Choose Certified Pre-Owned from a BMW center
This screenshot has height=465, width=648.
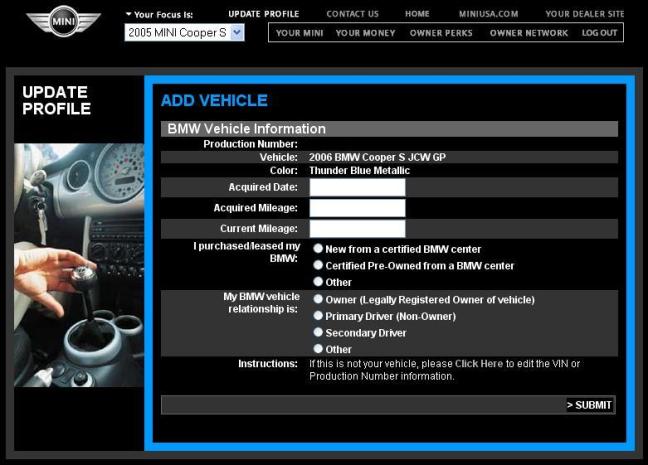coord(318,265)
